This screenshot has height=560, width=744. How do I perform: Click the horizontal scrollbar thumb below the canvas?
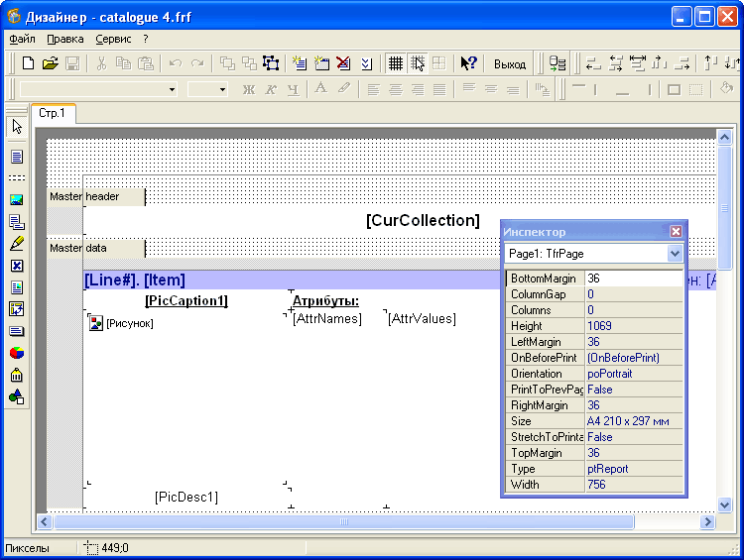pyautogui.click(x=343, y=521)
